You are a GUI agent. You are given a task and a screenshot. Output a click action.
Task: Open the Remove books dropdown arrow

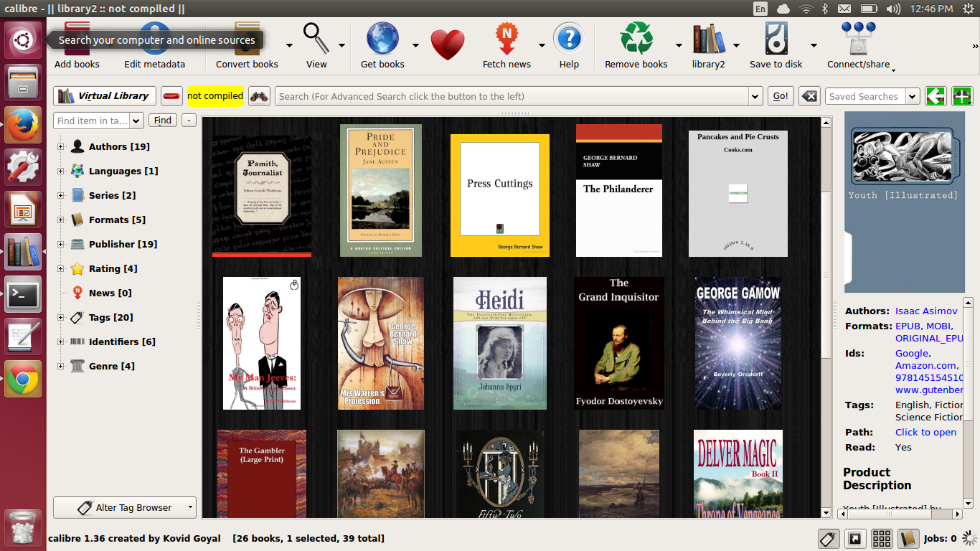click(678, 44)
